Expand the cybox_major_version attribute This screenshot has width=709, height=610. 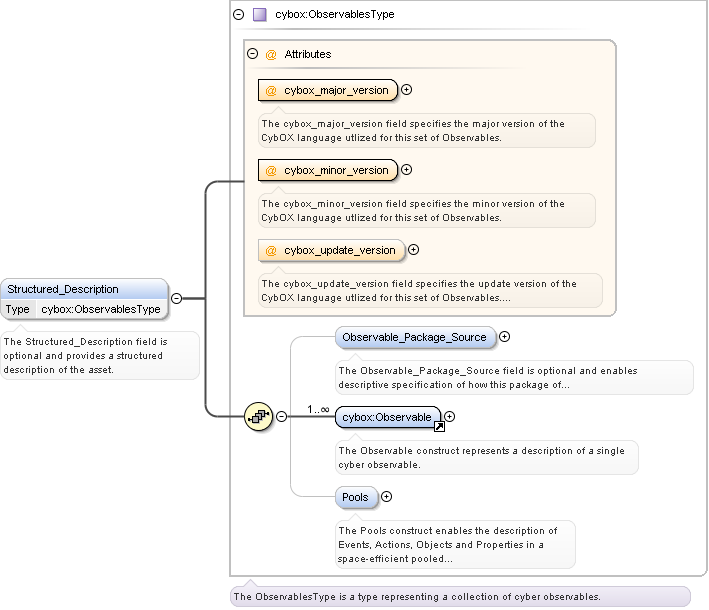[407, 90]
